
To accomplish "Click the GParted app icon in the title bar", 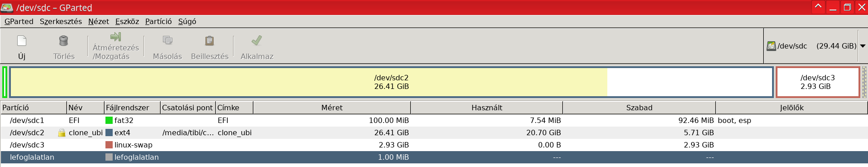I will (x=7, y=7).
